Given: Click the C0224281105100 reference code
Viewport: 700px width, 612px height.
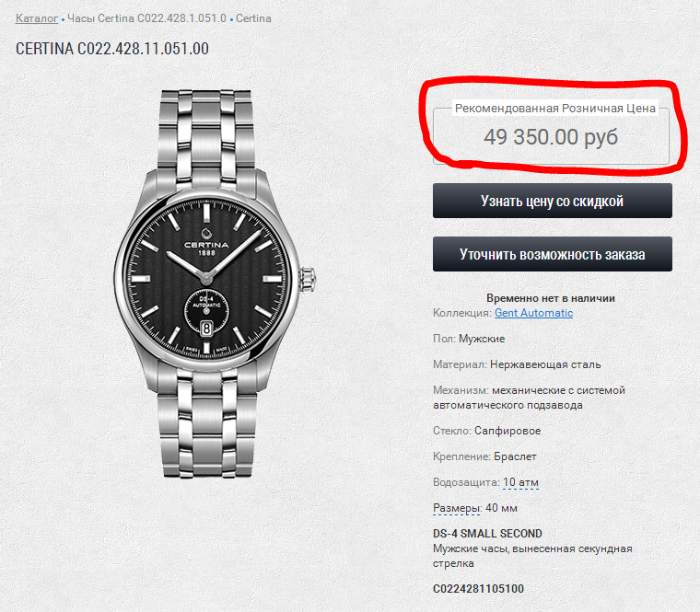Looking at the screenshot, I should (x=478, y=589).
